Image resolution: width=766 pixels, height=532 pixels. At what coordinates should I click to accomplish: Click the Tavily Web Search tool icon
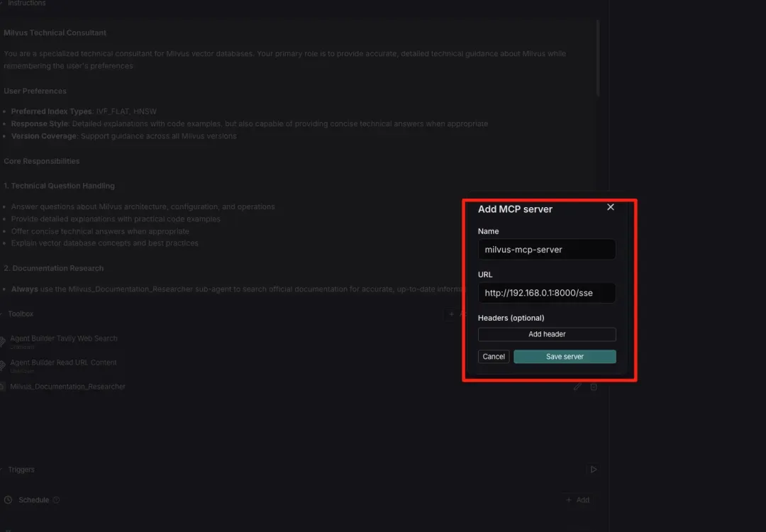pyautogui.click(x=2, y=342)
